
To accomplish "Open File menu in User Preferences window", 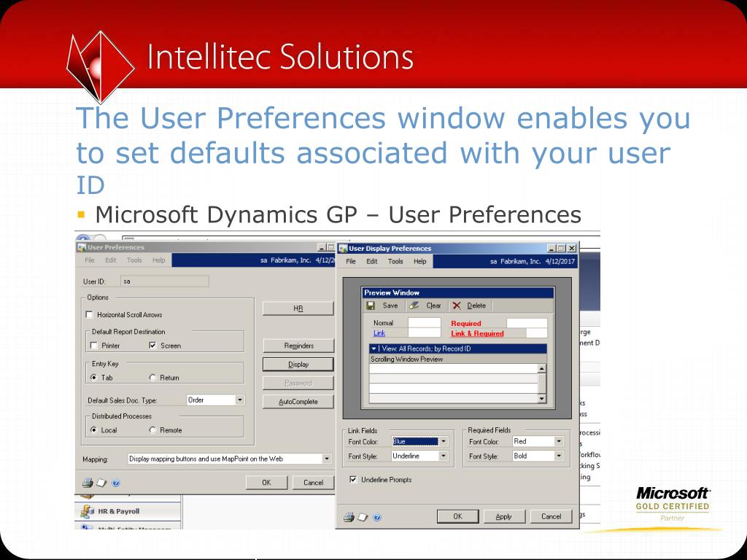I will click(90, 260).
